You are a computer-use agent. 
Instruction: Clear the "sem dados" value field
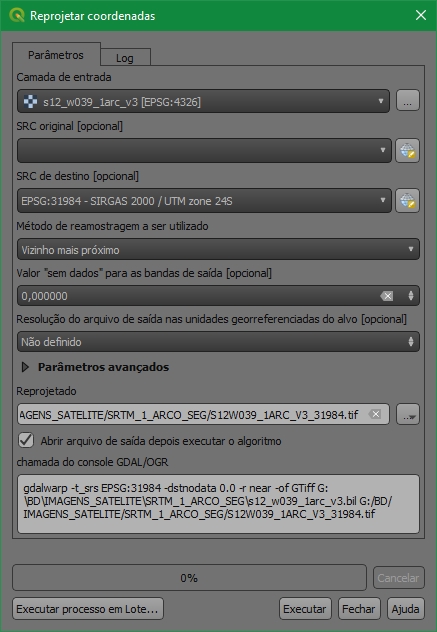(x=387, y=296)
